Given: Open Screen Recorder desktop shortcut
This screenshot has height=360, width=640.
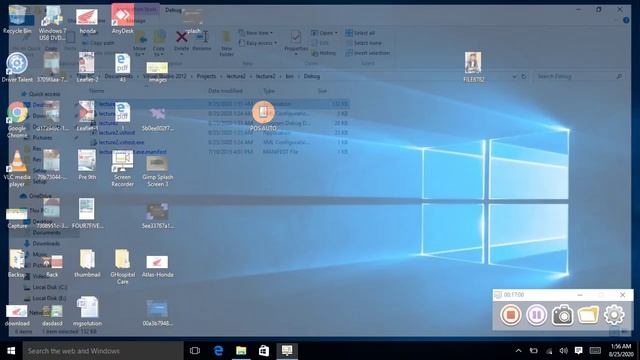Looking at the screenshot, I should 122,168.
